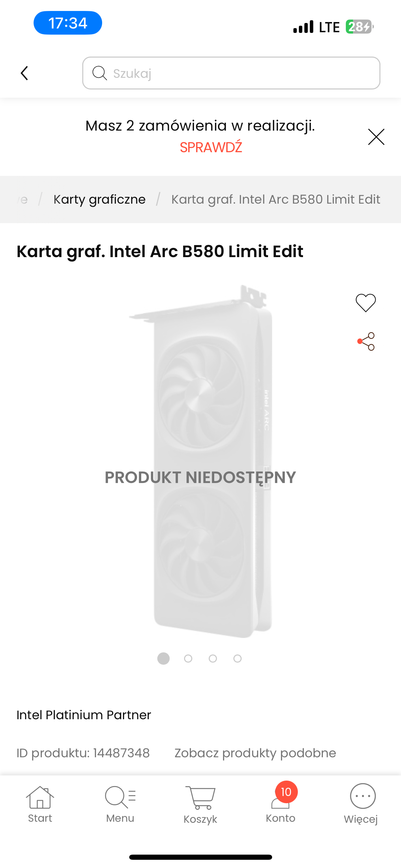
Task: Go to Karty graficzne breadcrumb
Action: (99, 199)
